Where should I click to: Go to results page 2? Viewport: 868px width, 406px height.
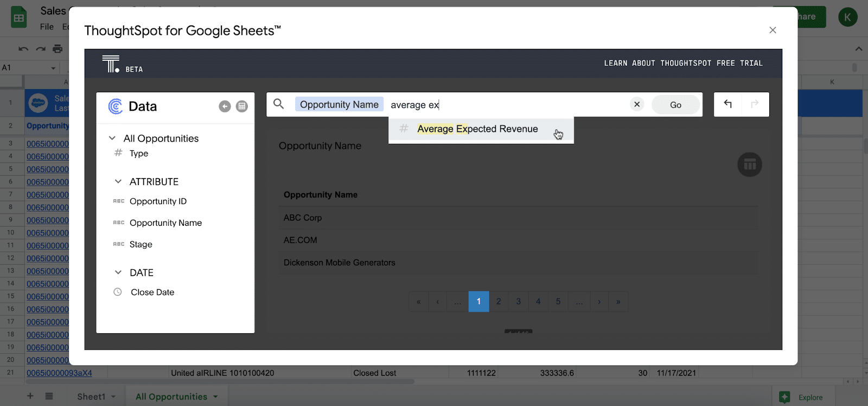point(499,301)
